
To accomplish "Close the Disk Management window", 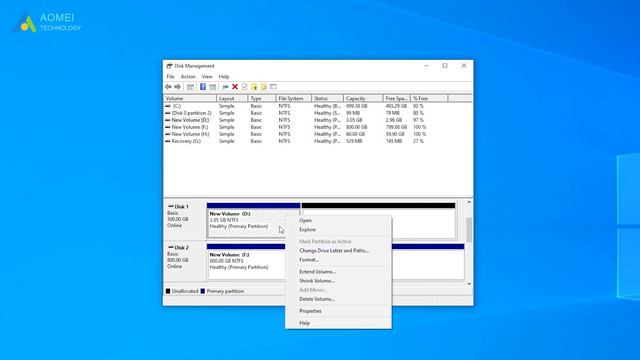I will click(464, 66).
